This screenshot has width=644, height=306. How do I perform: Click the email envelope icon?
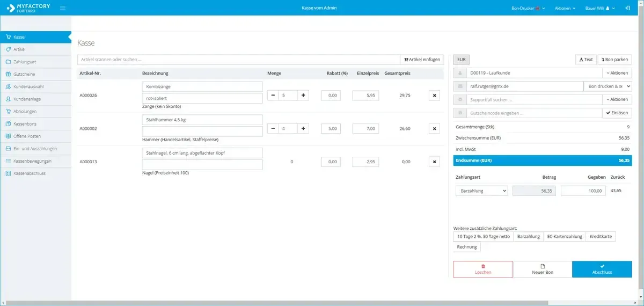point(460,86)
